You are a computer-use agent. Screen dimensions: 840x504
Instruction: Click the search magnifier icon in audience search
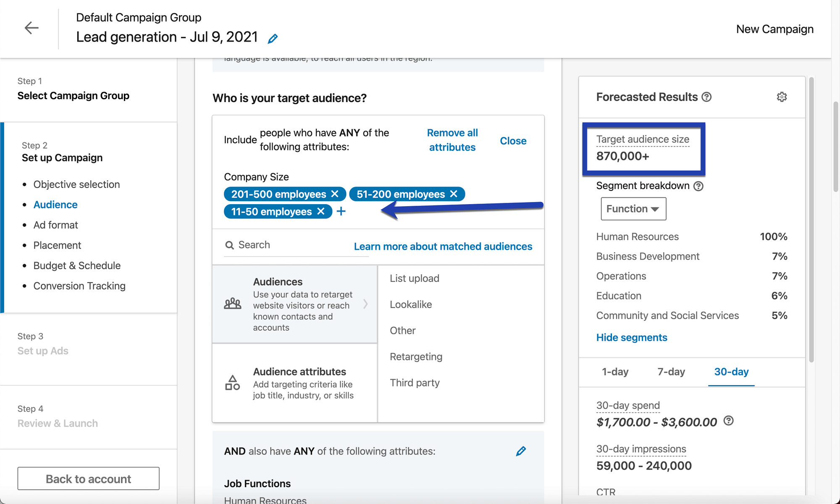(231, 244)
